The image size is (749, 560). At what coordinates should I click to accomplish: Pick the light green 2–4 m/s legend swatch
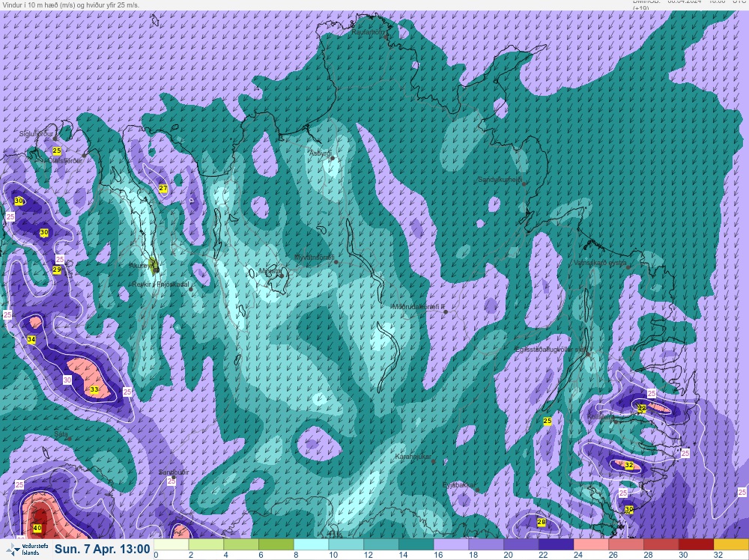pyautogui.click(x=206, y=545)
